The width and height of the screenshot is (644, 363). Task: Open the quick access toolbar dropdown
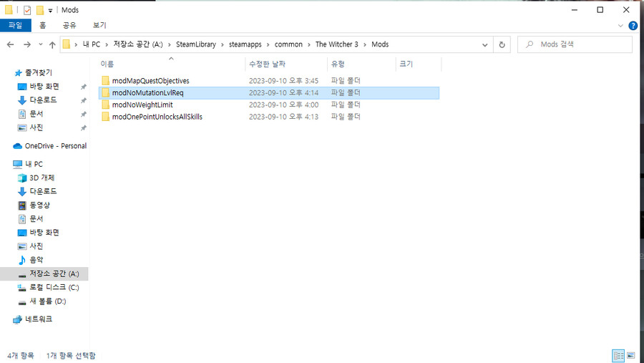(x=51, y=10)
